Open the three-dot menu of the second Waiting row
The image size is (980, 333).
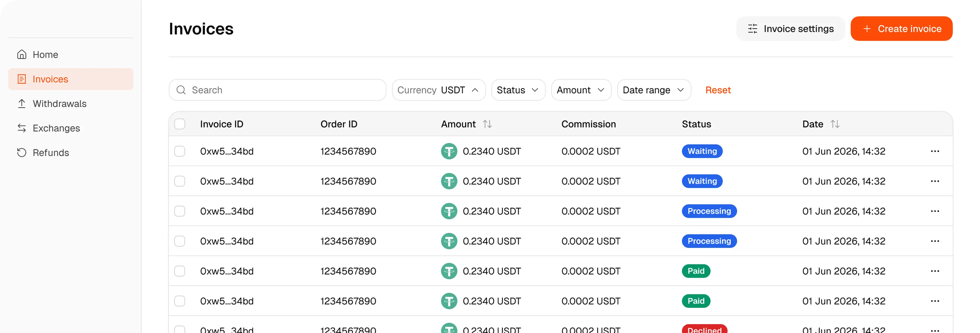coord(935,181)
